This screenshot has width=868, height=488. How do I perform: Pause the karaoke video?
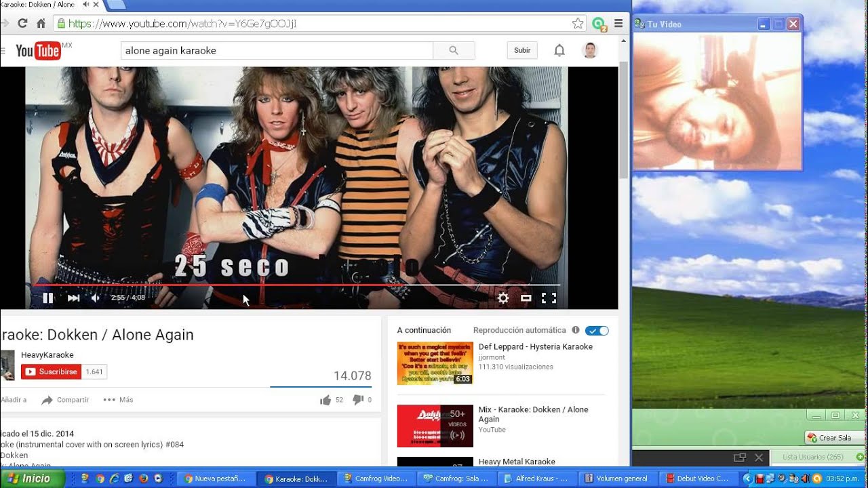pyautogui.click(x=48, y=298)
